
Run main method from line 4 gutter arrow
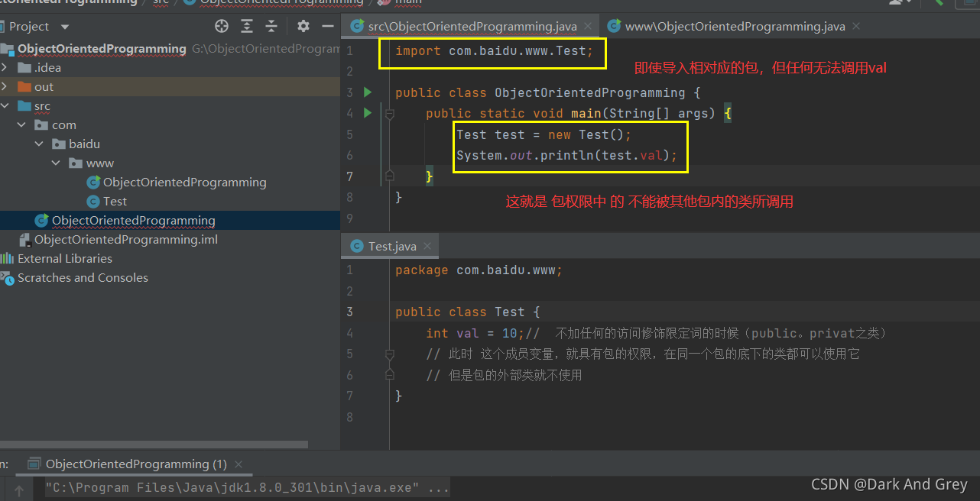(x=368, y=113)
